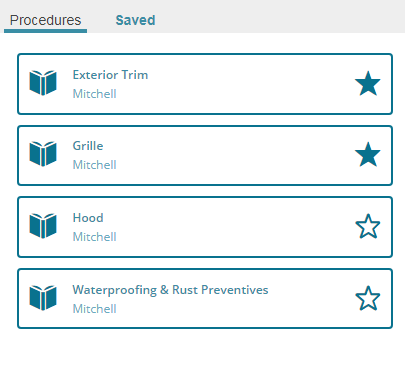Click the book icon beside Exterior Trim

(43, 83)
